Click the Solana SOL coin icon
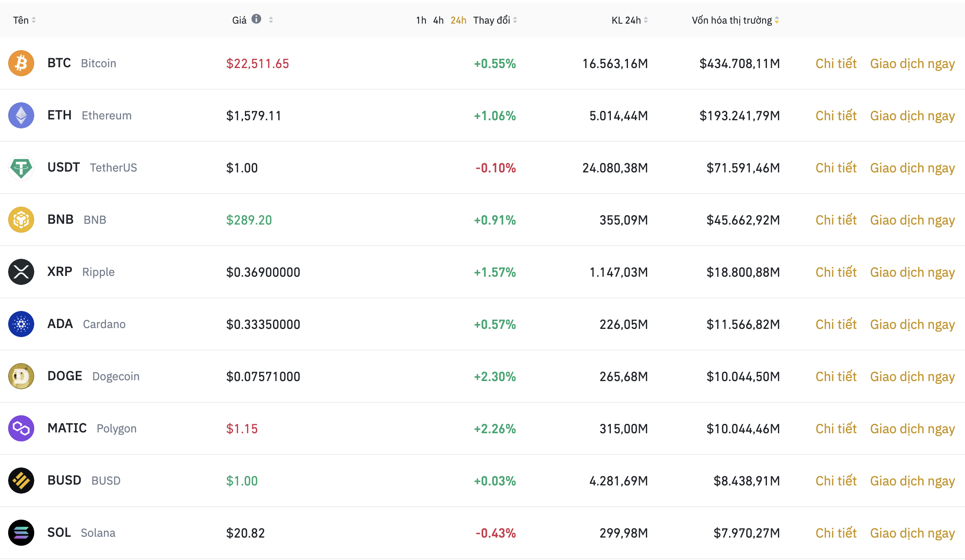This screenshot has height=560, width=965. [x=21, y=533]
